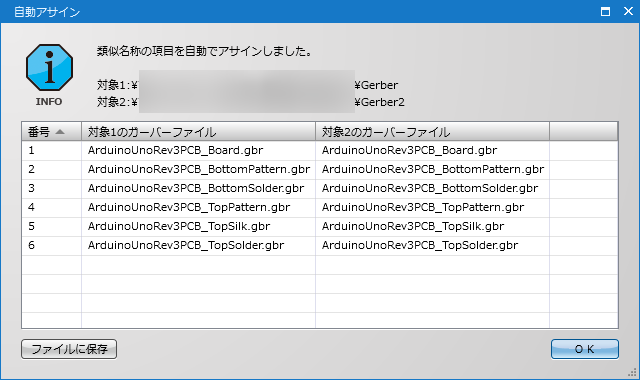Click the empty last column header
Image resolution: width=640 pixels, height=380 pixels.
pyautogui.click(x=584, y=132)
